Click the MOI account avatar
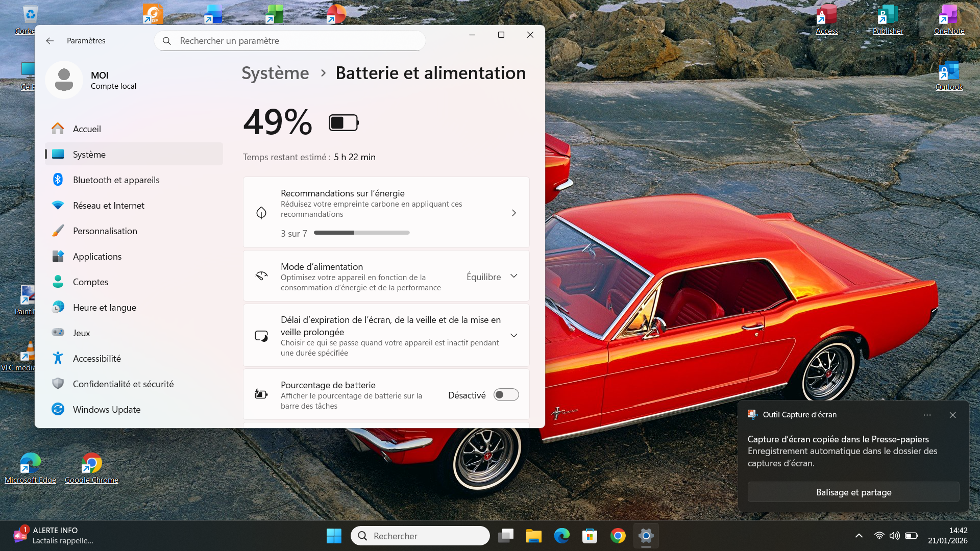Image resolution: width=980 pixels, height=551 pixels. tap(64, 80)
